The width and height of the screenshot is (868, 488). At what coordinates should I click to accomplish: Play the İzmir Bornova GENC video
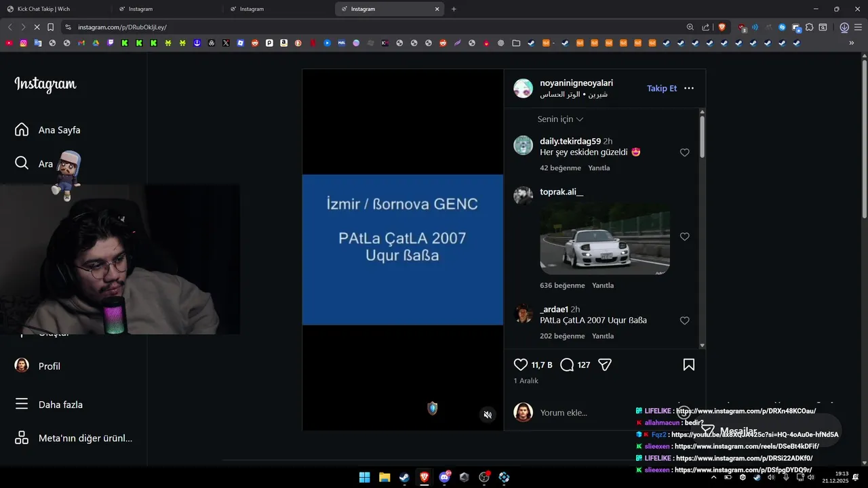pos(403,249)
